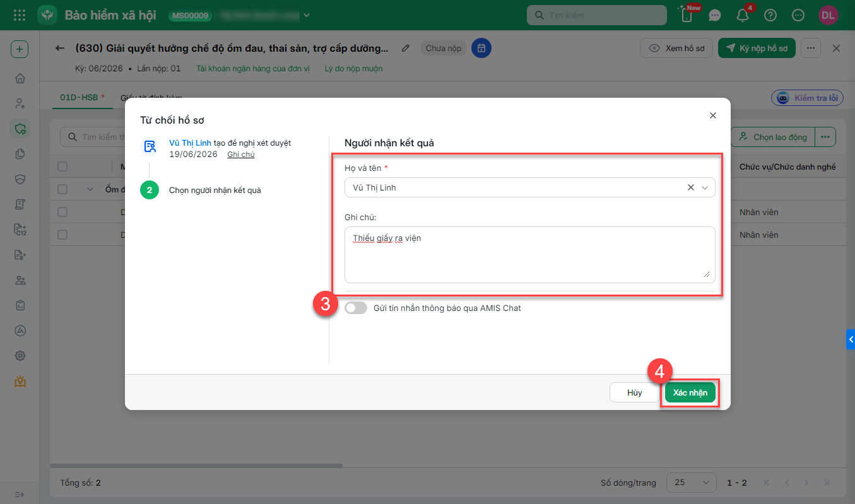The width and height of the screenshot is (855, 504).
Task: Open the C12 report icon in sidebar
Action: (20, 230)
